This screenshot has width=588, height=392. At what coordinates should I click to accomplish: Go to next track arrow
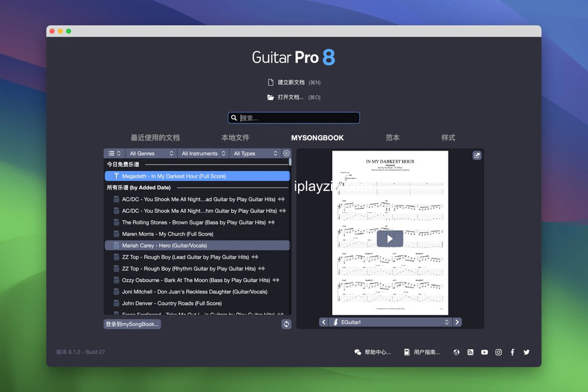click(457, 322)
